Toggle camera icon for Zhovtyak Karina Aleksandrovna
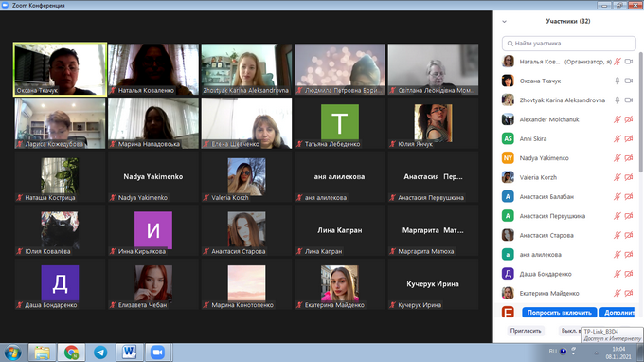644x362 pixels. [x=629, y=100]
